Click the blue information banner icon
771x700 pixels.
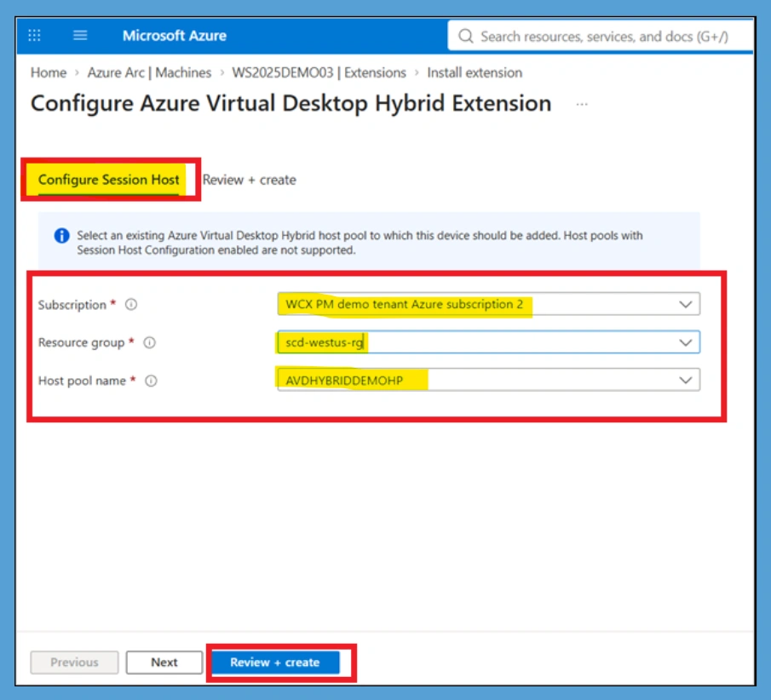click(x=61, y=236)
